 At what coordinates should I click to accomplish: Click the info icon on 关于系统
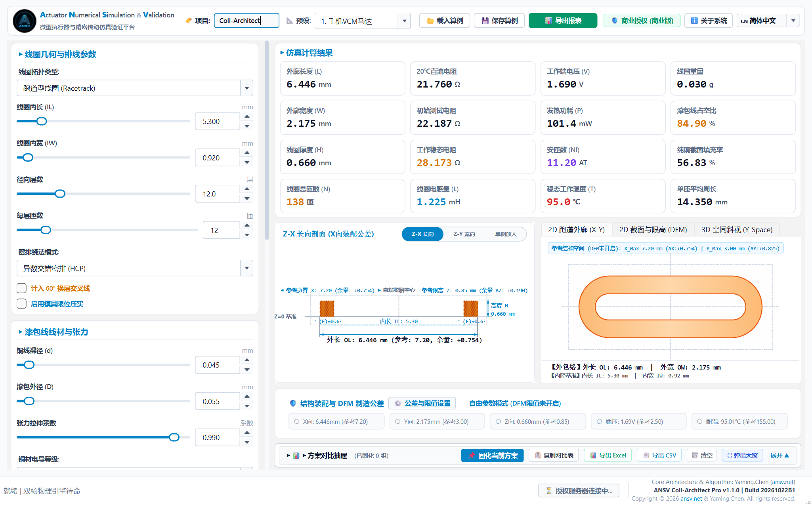(694, 21)
